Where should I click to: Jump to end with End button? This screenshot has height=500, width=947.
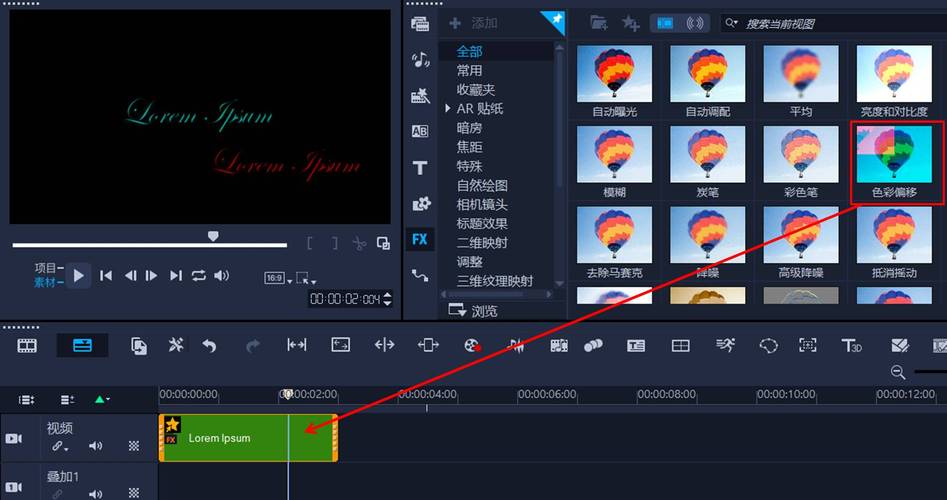176,276
